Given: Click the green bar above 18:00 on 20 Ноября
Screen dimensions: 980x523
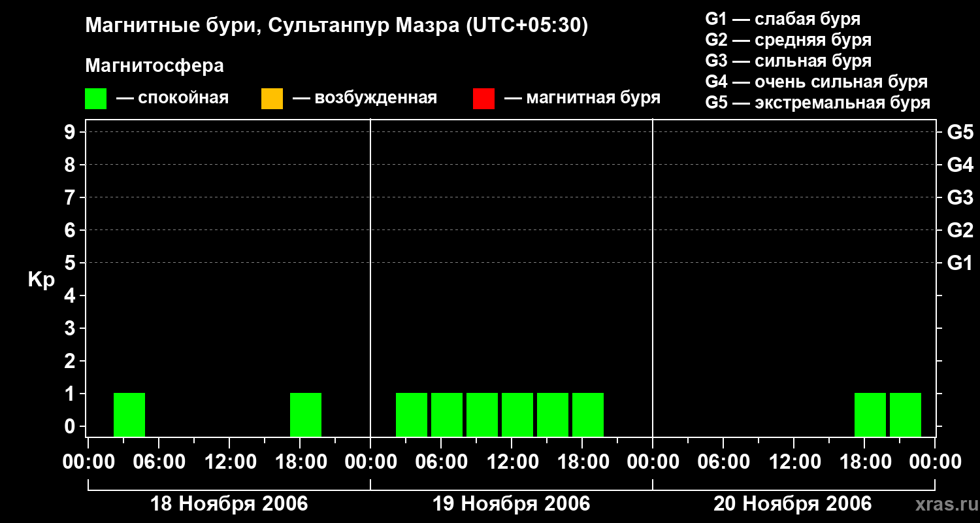Looking at the screenshot, I should (x=870, y=414).
